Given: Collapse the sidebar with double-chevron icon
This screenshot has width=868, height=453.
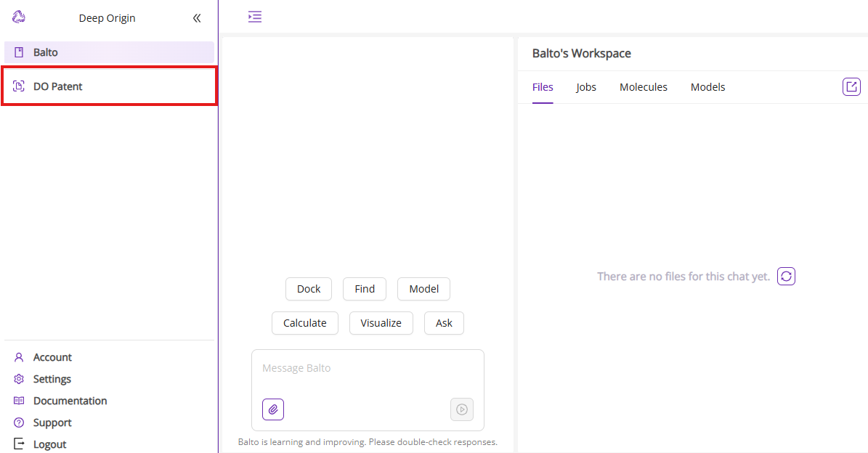Looking at the screenshot, I should [x=197, y=18].
